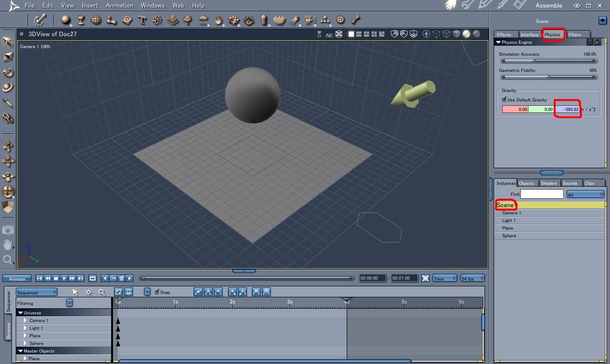Activate the zoom magnifier tool
The width and height of the screenshot is (610, 364).
tap(8, 260)
